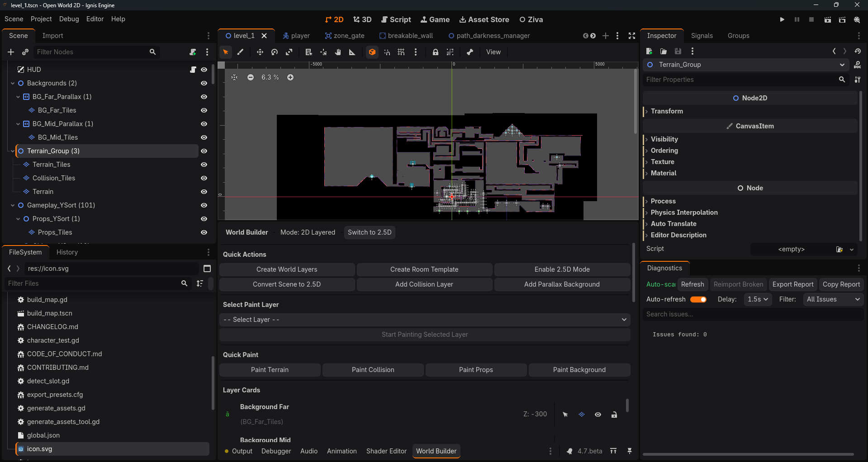Open the Inspector save resource icon

click(x=678, y=51)
